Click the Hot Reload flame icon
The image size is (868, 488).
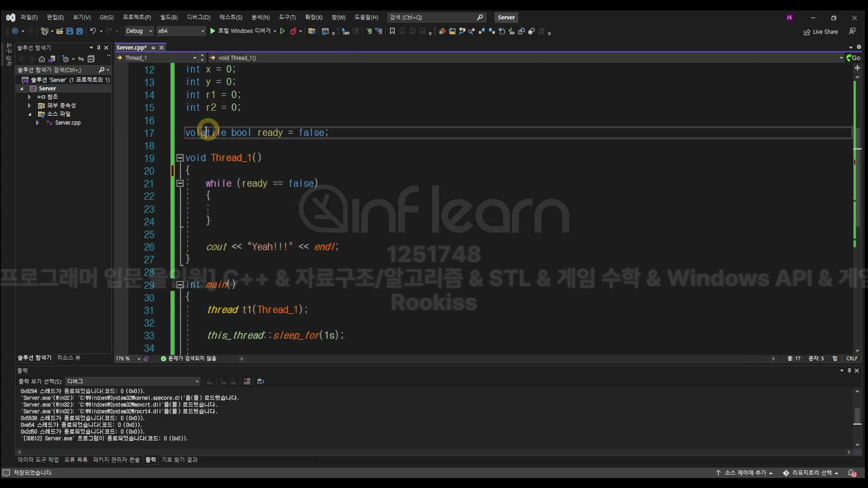pyautogui.click(x=293, y=31)
